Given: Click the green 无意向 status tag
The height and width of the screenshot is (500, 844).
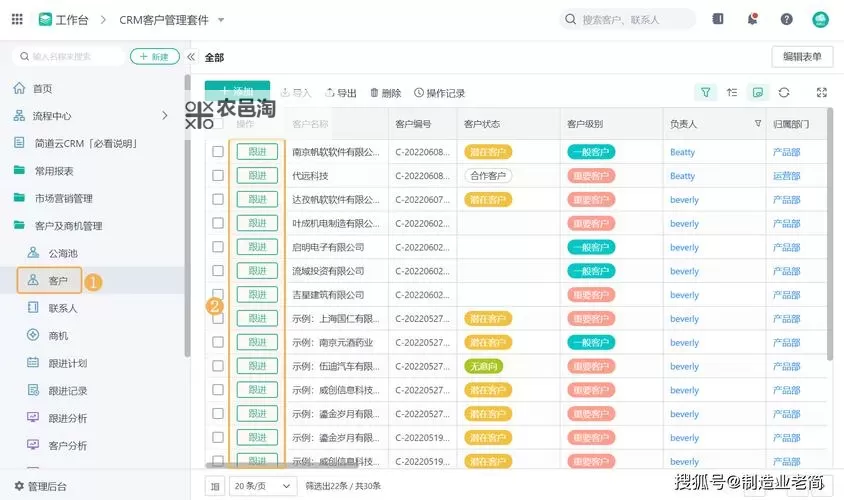Looking at the screenshot, I should click(483, 367).
